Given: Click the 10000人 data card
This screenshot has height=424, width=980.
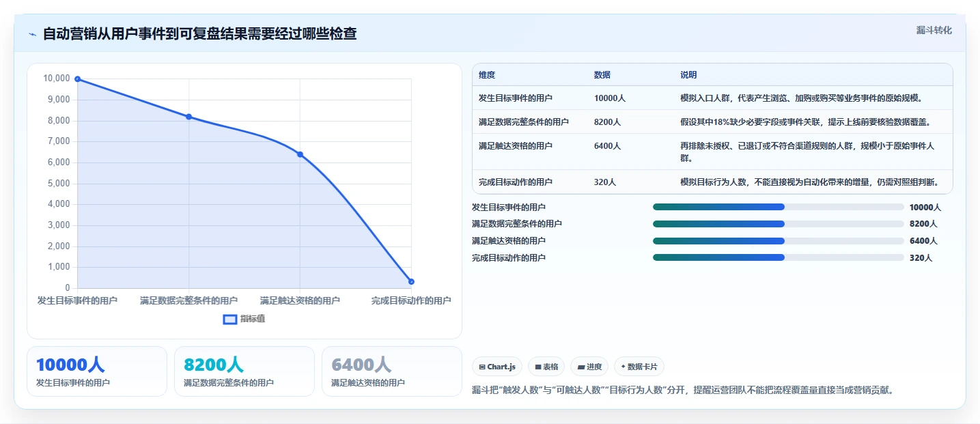Looking at the screenshot, I should pyautogui.click(x=97, y=371).
